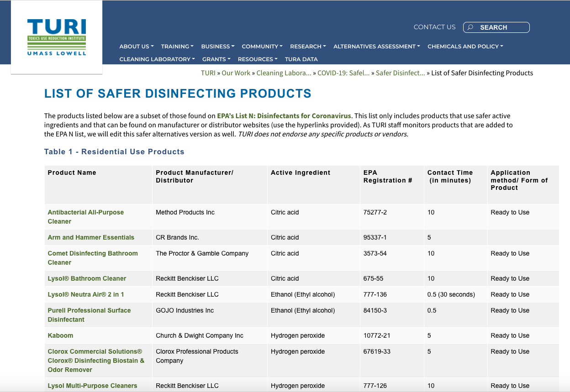Open Arm and Hammer Essentials link
570x392 pixels.
(x=91, y=237)
